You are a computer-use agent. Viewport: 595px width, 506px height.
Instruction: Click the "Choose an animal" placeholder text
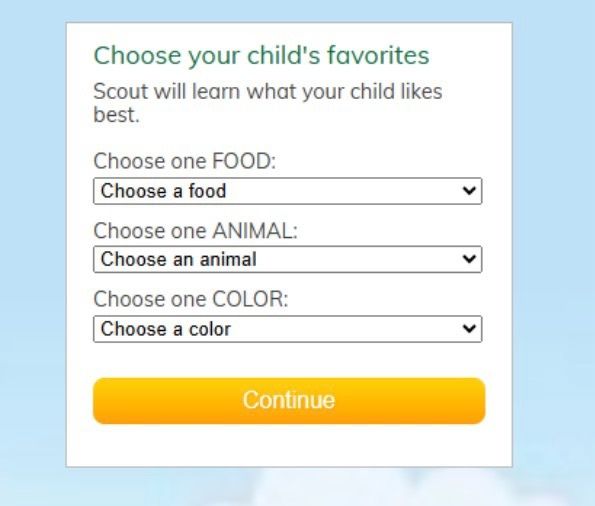[179, 259]
